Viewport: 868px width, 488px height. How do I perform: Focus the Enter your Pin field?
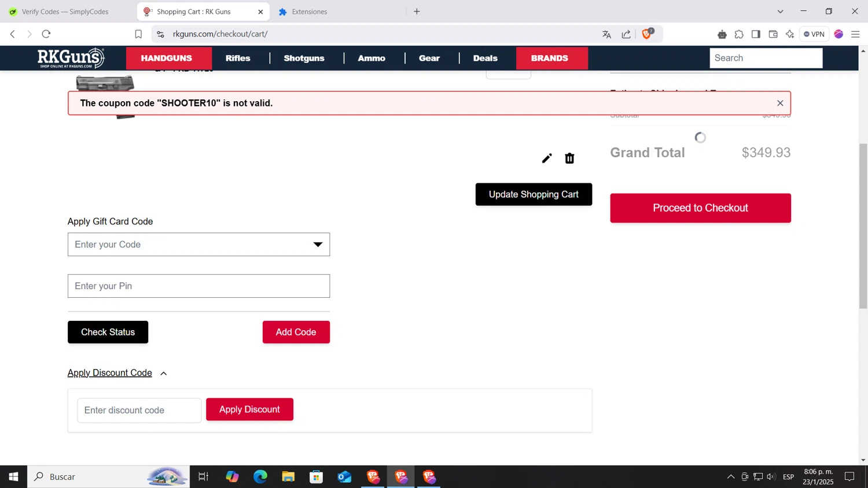pos(198,286)
